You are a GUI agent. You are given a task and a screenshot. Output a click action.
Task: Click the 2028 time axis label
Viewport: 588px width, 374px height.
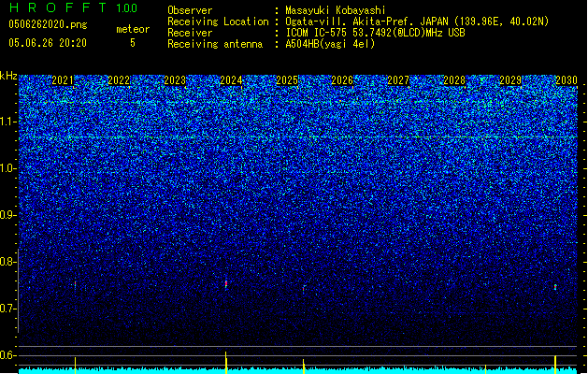point(454,80)
